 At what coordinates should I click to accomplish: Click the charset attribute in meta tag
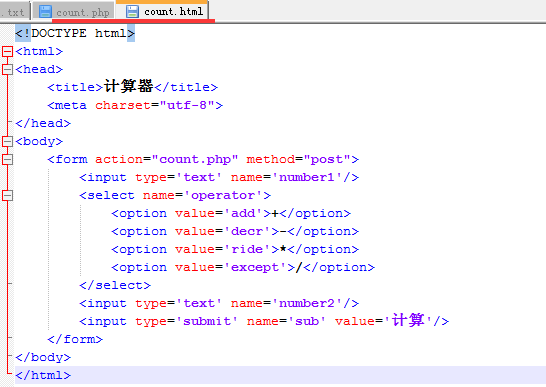[123, 105]
